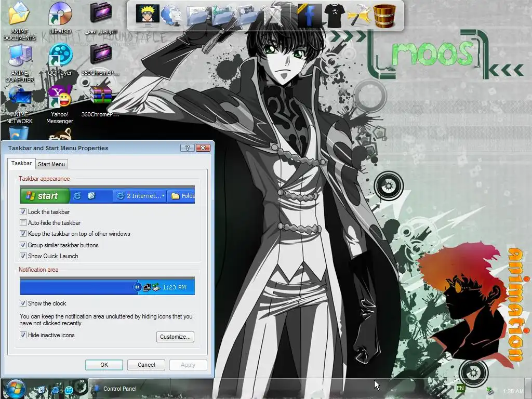532x399 pixels.
Task: Click the notification area preview image
Action: [107, 286]
